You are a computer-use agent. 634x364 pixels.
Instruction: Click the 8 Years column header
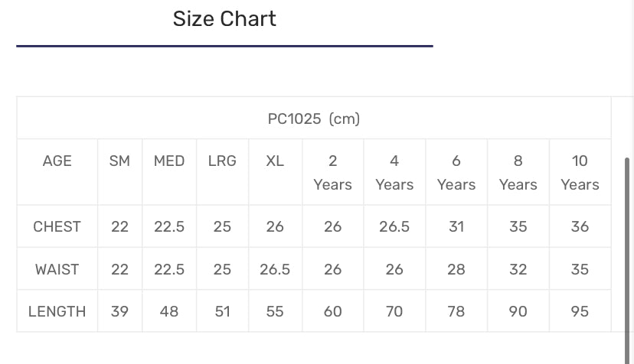pos(518,173)
